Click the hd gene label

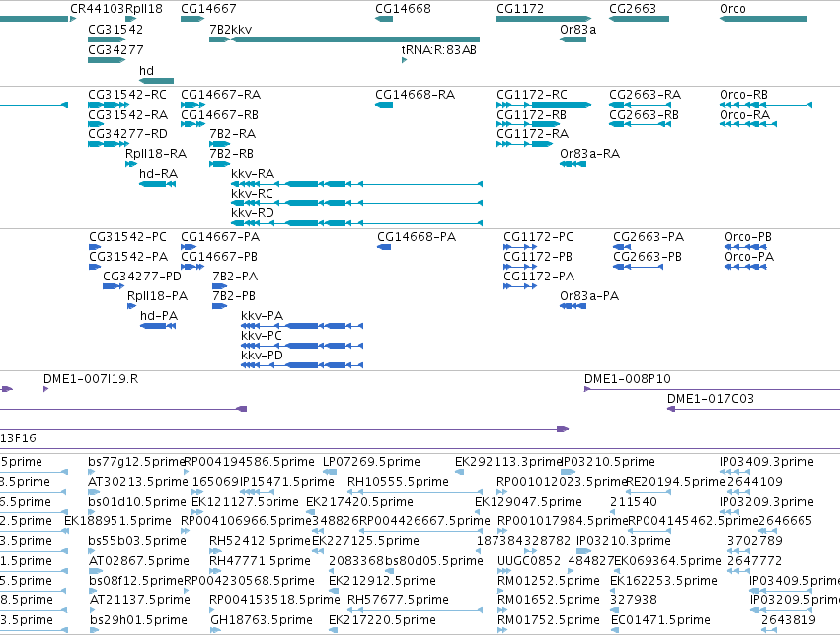point(147,71)
